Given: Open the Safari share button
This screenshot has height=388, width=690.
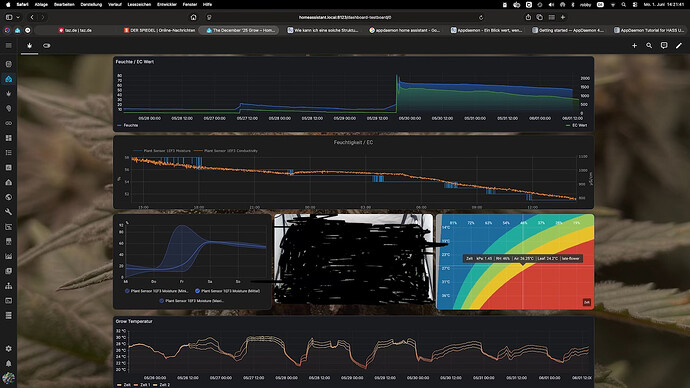Looking at the screenshot, I should (528, 17).
